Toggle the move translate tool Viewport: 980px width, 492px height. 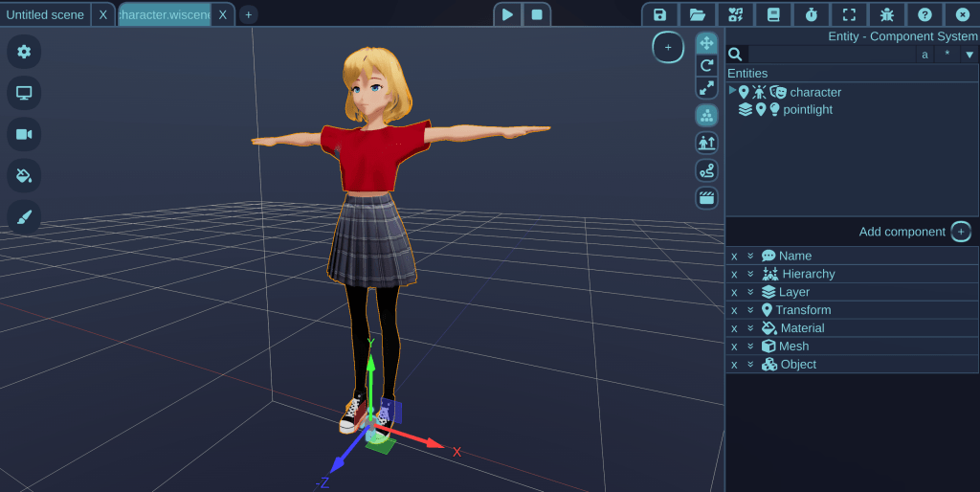(706, 43)
